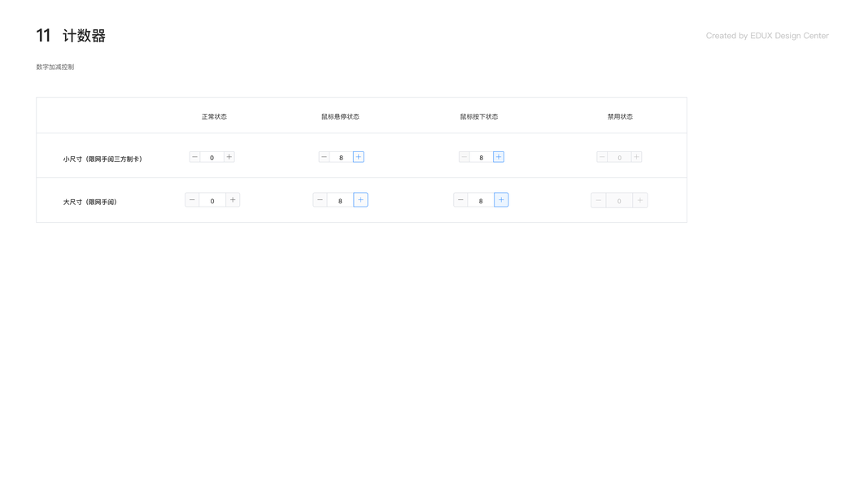Select the value 8 in small 鼠标悬停状态 counter
Image resolution: width=868 pixels, height=488 pixels.
[341, 157]
